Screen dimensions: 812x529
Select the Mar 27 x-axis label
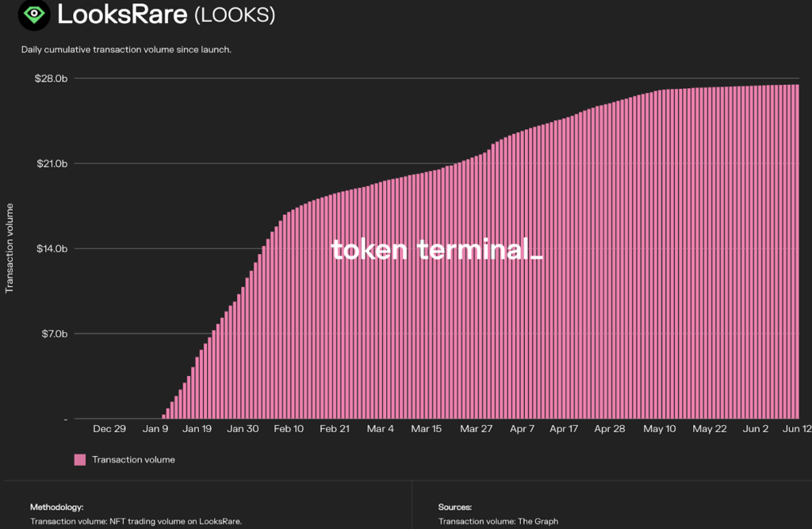coord(475,429)
